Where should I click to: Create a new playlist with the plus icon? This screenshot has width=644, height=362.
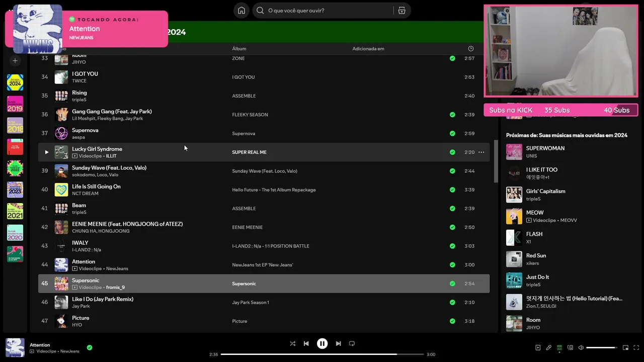pos(15,60)
